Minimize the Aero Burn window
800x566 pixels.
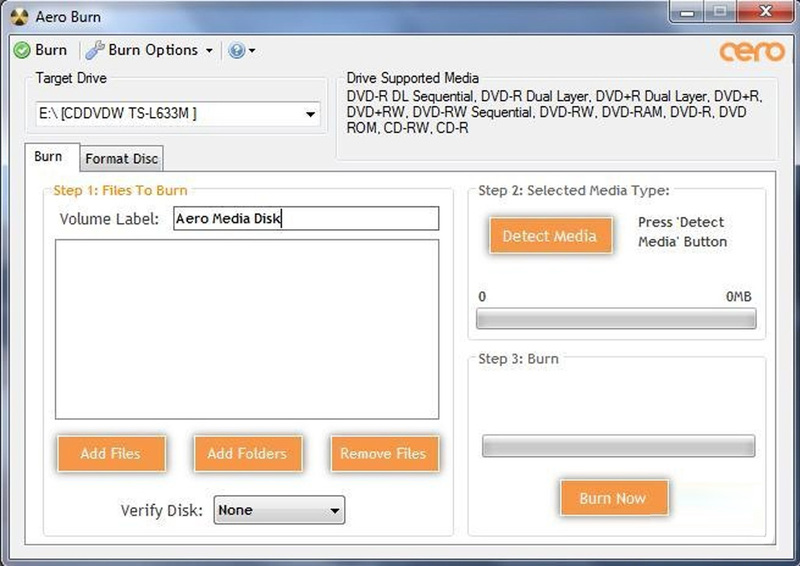coord(687,12)
